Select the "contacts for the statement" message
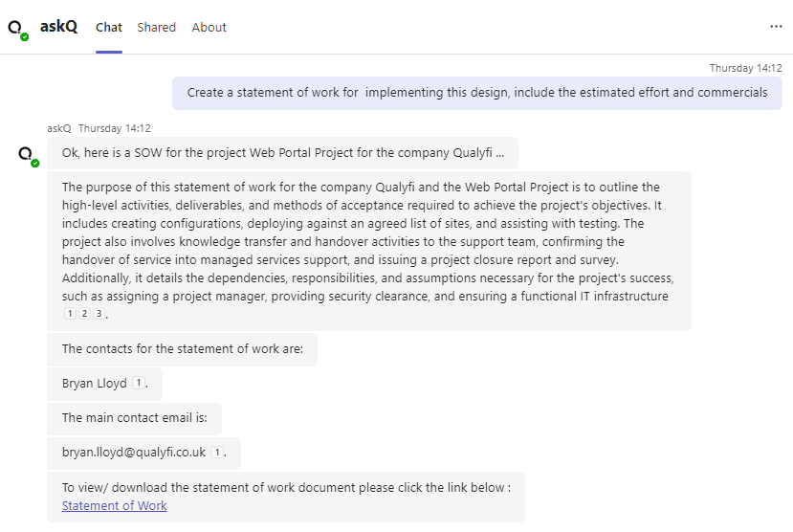Image resolution: width=793 pixels, height=532 pixels. pyautogui.click(x=182, y=349)
